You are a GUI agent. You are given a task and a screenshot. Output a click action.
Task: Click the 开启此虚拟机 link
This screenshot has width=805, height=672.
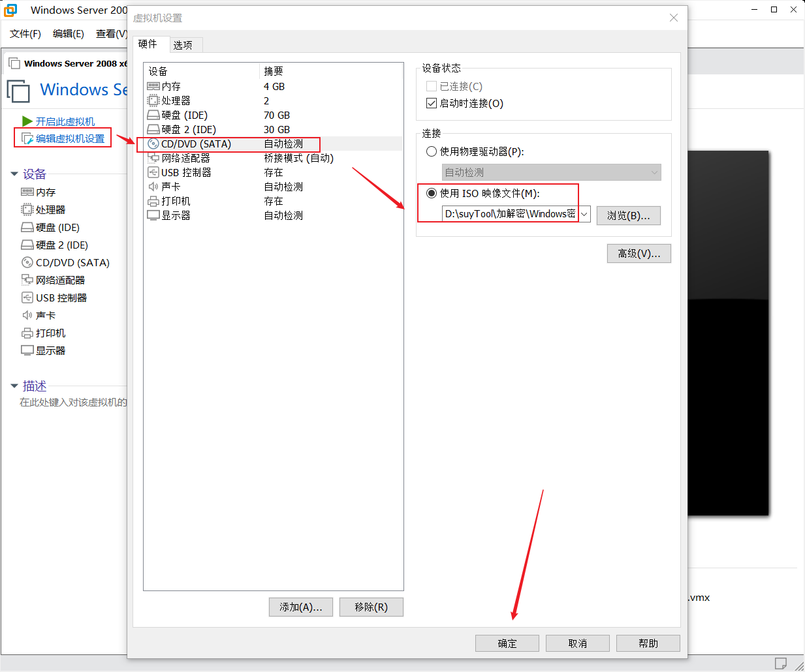(65, 121)
